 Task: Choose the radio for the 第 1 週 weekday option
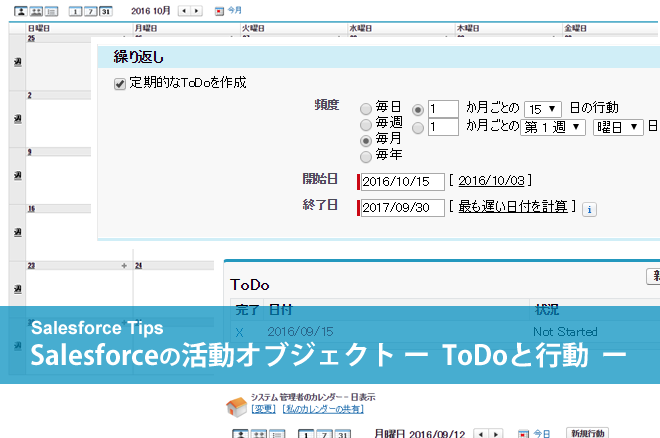tap(418, 128)
